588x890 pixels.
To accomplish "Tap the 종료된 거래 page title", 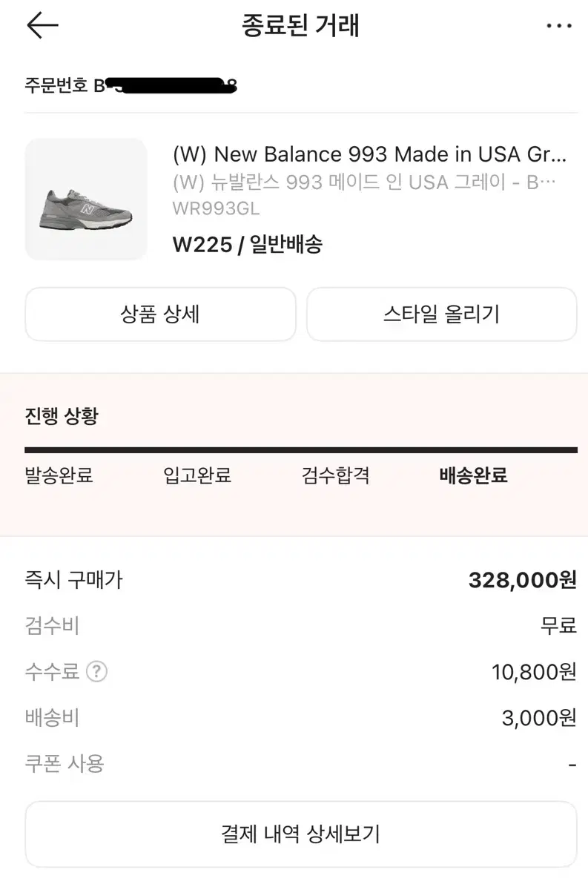I will (x=300, y=26).
